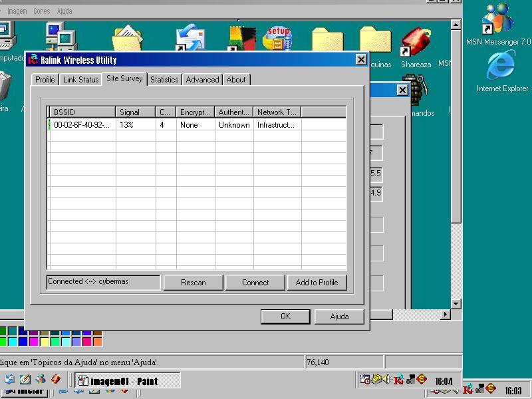The width and height of the screenshot is (532, 399).
Task: Pick the orange swatch in Paint palette
Action: pyautogui.click(x=98, y=341)
